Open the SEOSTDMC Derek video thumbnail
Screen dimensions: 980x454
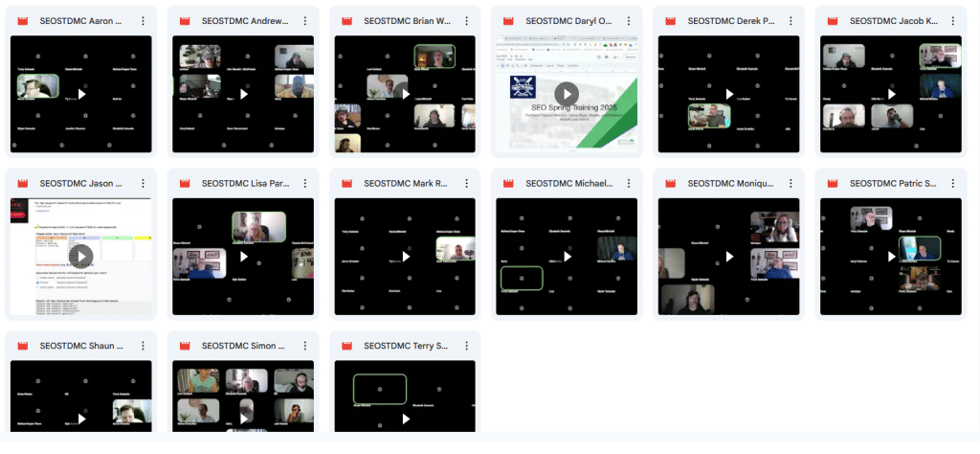(729, 94)
